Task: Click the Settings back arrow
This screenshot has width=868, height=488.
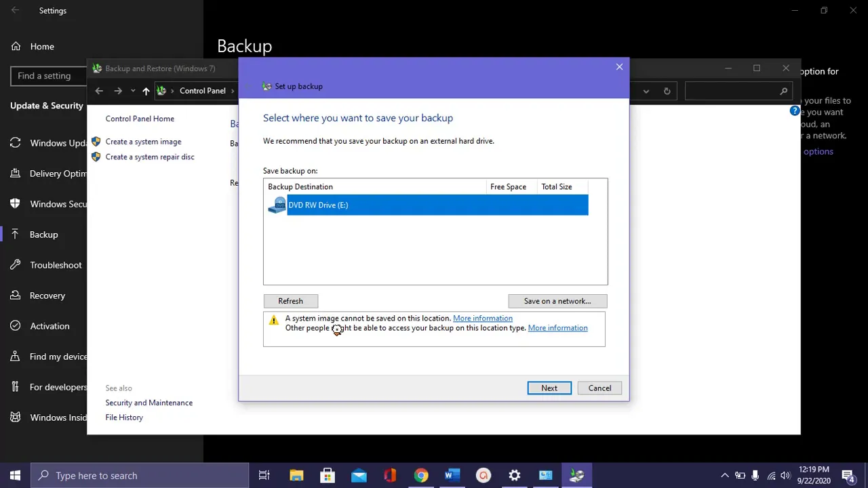Action: click(16, 11)
